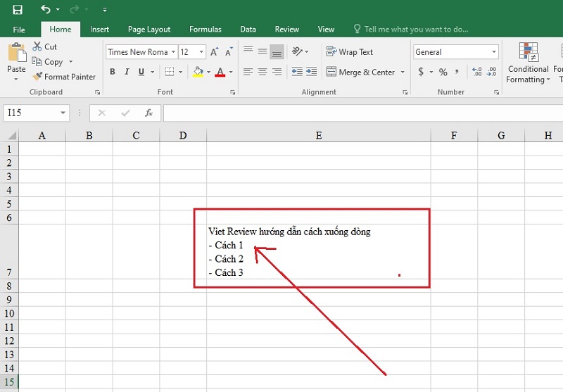Image resolution: width=563 pixels, height=392 pixels.
Task: Open the Insert Function fx dialog
Action: 148,113
